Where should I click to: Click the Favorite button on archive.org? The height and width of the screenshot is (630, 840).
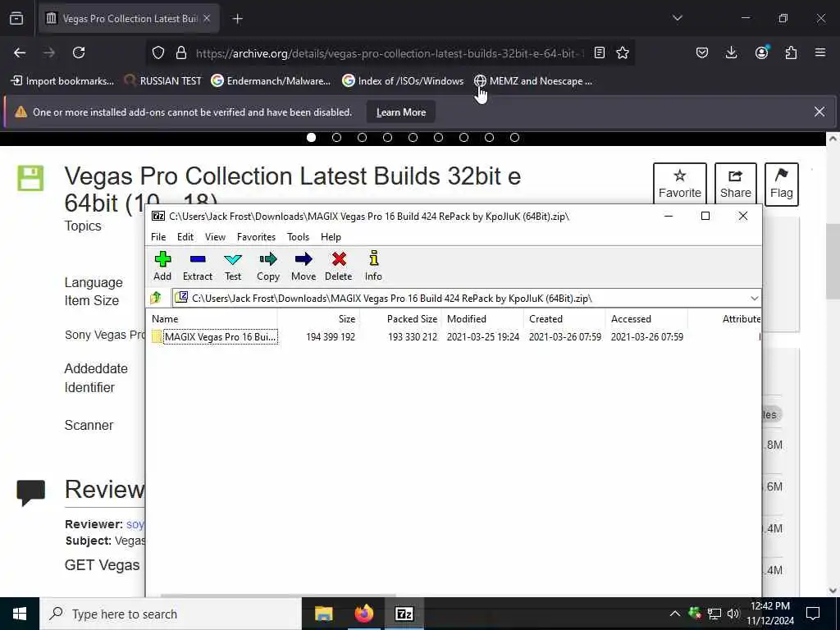(x=680, y=185)
